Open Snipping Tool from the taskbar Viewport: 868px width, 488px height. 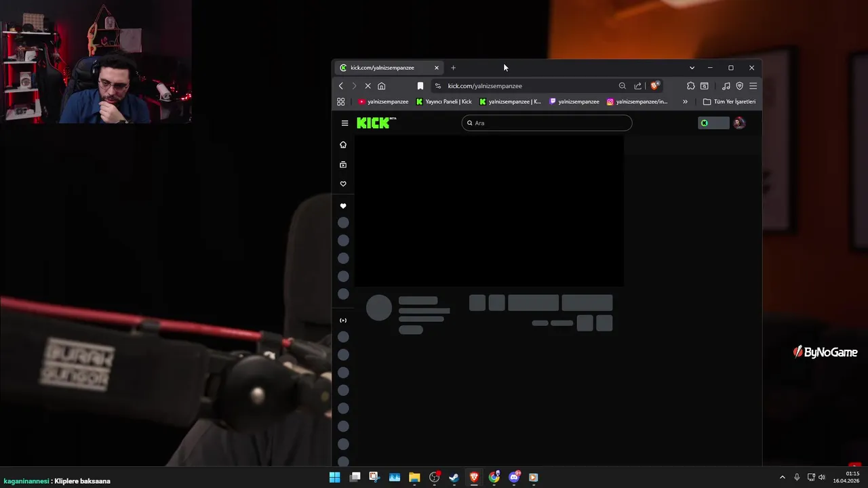pyautogui.click(x=374, y=477)
